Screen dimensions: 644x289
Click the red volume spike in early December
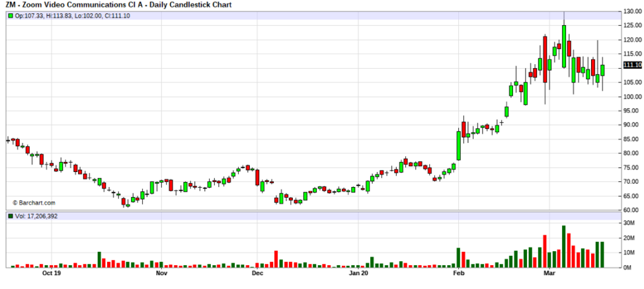(x=276, y=259)
